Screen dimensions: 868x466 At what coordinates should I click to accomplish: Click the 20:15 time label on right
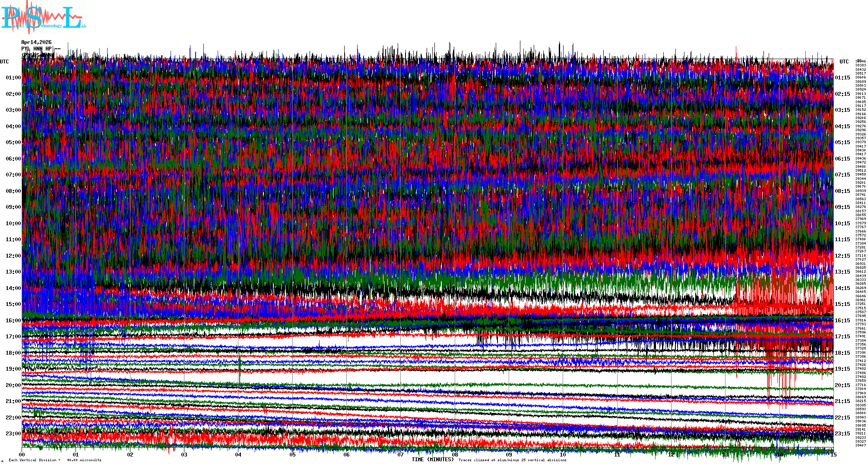(x=842, y=385)
